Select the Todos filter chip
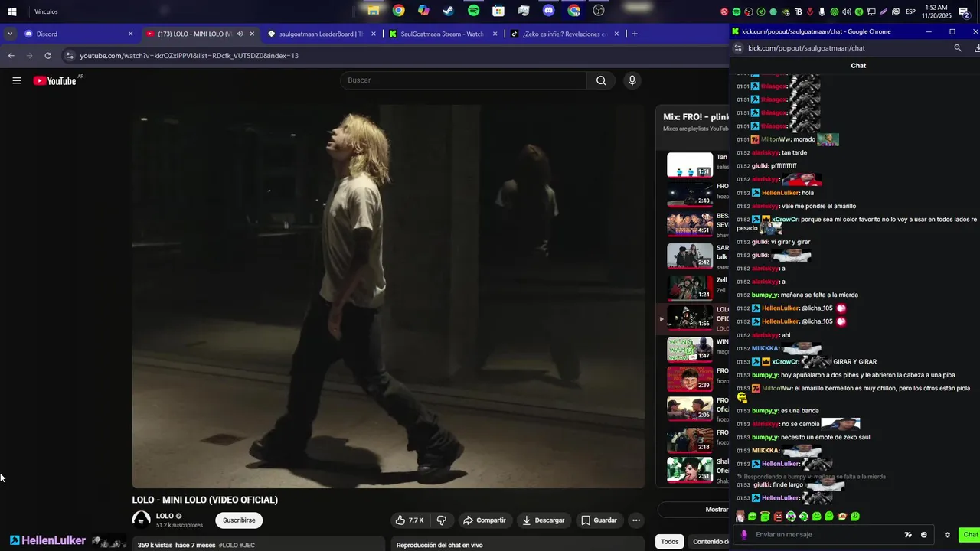The width and height of the screenshot is (980, 551). pyautogui.click(x=670, y=542)
